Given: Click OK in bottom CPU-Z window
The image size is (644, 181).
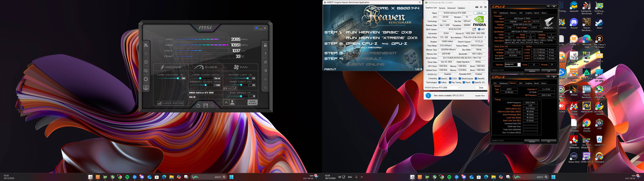Looking at the screenshot, I should (x=549, y=141).
